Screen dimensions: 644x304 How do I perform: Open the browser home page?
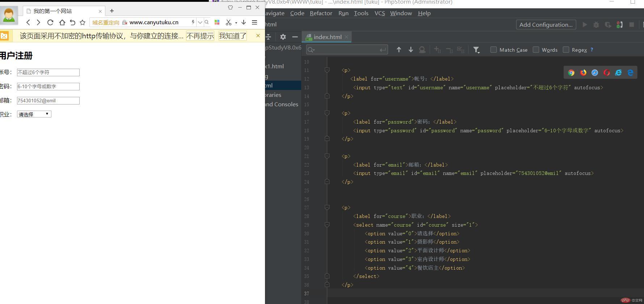tap(62, 22)
